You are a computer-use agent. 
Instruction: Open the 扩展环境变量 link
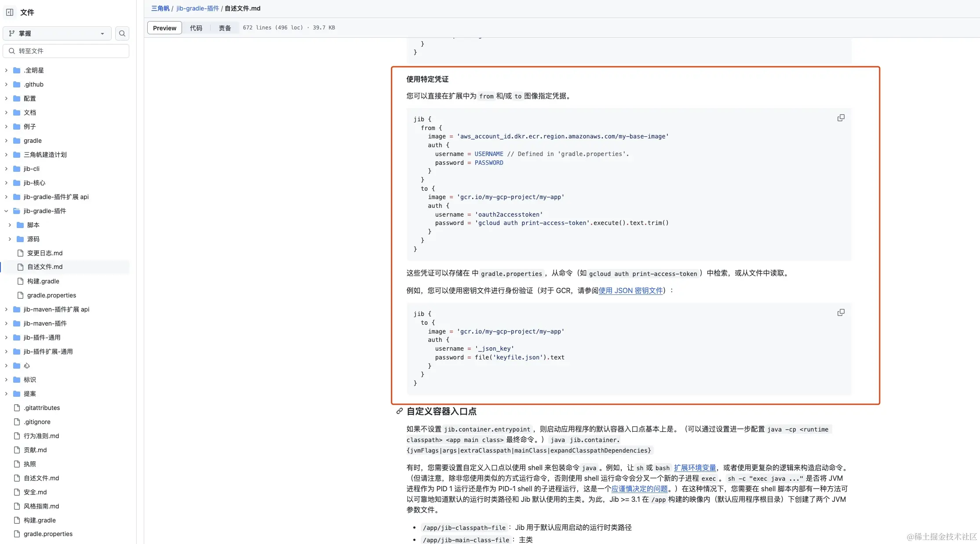pos(695,468)
